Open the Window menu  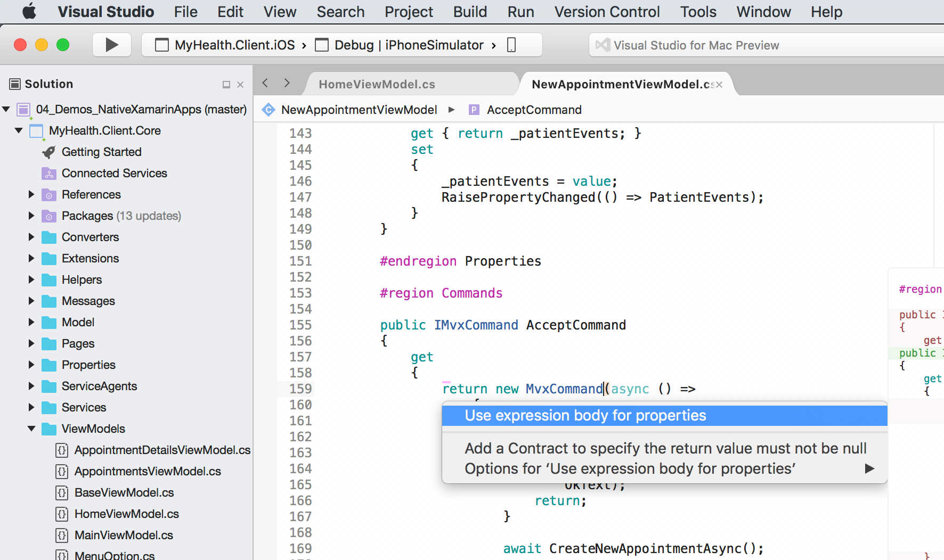coord(763,12)
